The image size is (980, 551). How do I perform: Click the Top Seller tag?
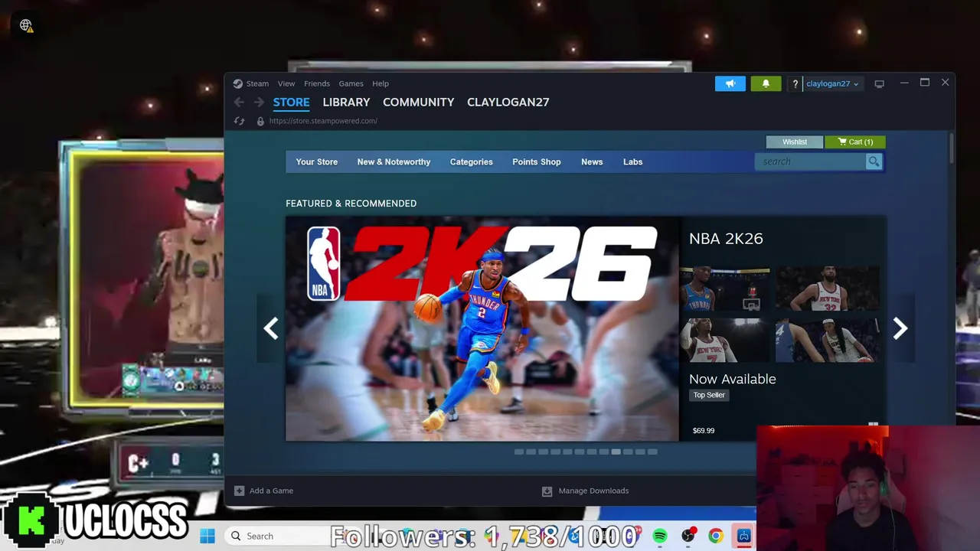[x=709, y=395]
